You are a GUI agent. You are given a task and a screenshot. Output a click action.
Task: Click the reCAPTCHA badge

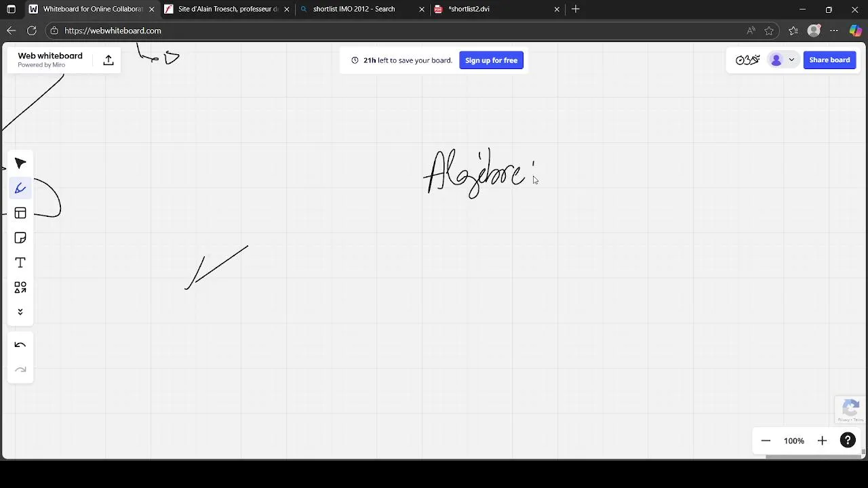(851, 411)
